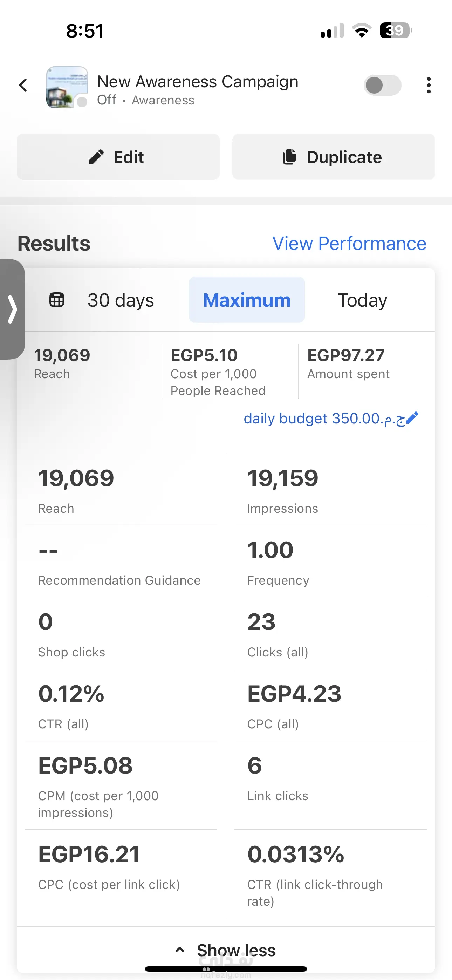Tap the Wi-Fi icon in status bar
Screen dimensions: 452x980
362,30
